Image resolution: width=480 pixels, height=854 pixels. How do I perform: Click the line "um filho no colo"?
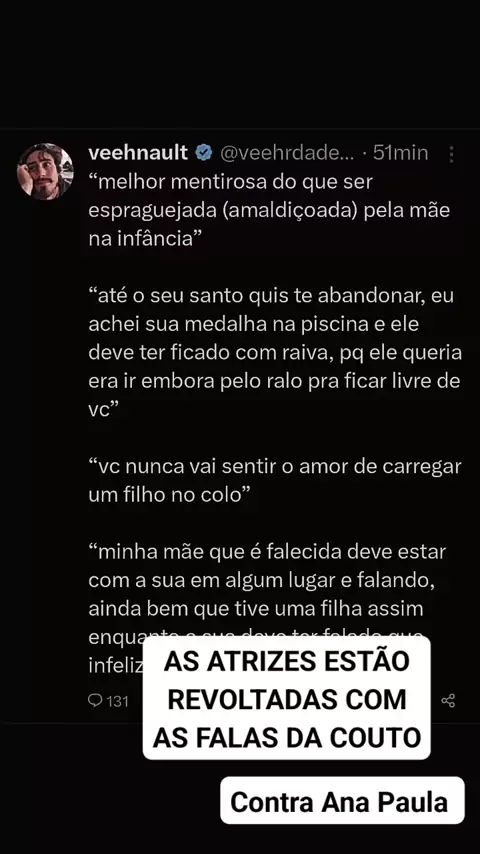click(169, 495)
